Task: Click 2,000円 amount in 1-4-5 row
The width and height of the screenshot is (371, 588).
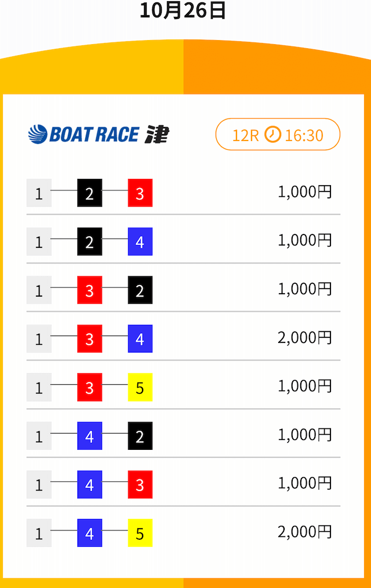Action: (305, 532)
